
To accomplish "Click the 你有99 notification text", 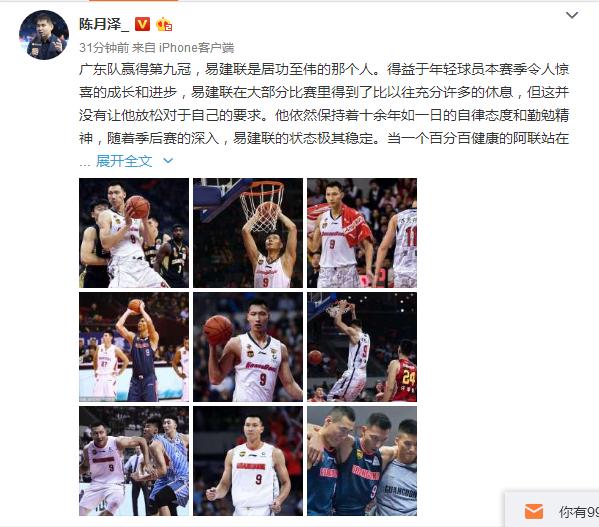I will pyautogui.click(x=579, y=512).
